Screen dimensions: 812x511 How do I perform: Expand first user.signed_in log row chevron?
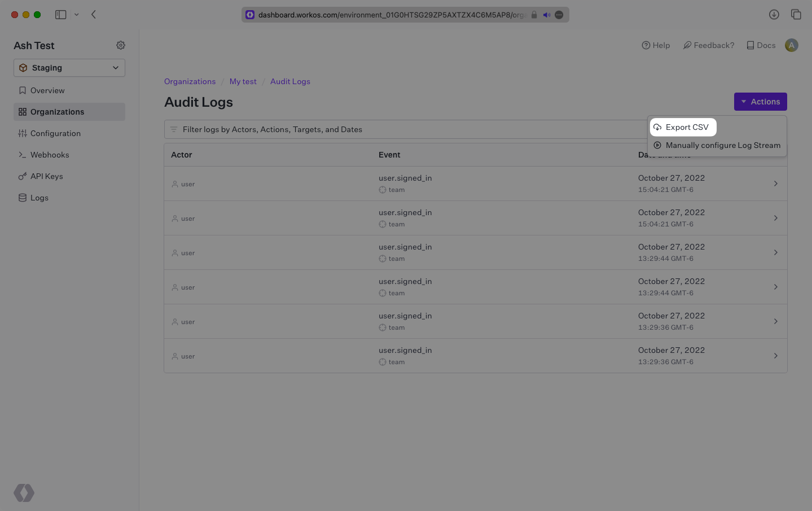click(x=775, y=184)
